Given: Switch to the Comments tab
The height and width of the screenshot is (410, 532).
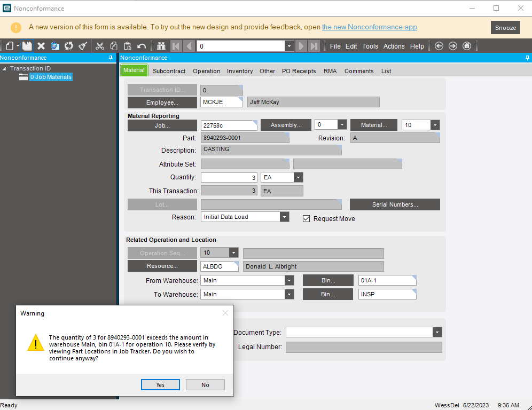Looking at the screenshot, I should click(x=359, y=71).
